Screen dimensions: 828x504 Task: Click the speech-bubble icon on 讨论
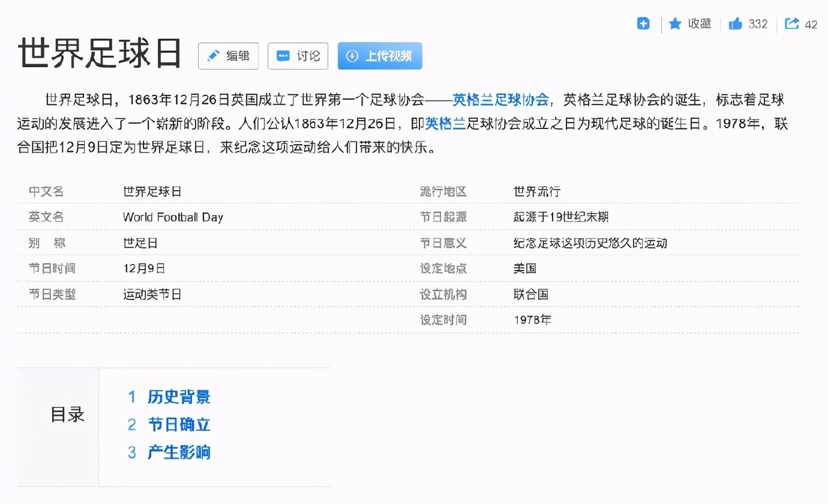(284, 55)
